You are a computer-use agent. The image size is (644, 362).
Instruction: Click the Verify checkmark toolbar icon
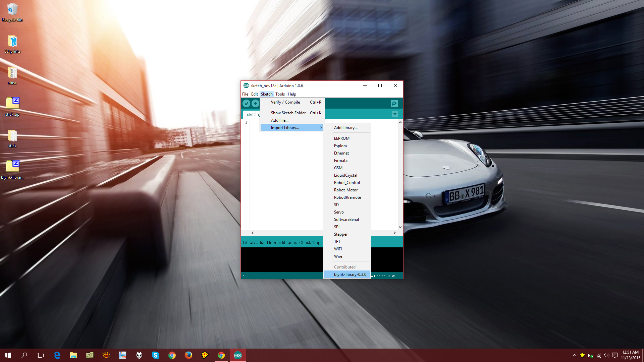pos(246,104)
